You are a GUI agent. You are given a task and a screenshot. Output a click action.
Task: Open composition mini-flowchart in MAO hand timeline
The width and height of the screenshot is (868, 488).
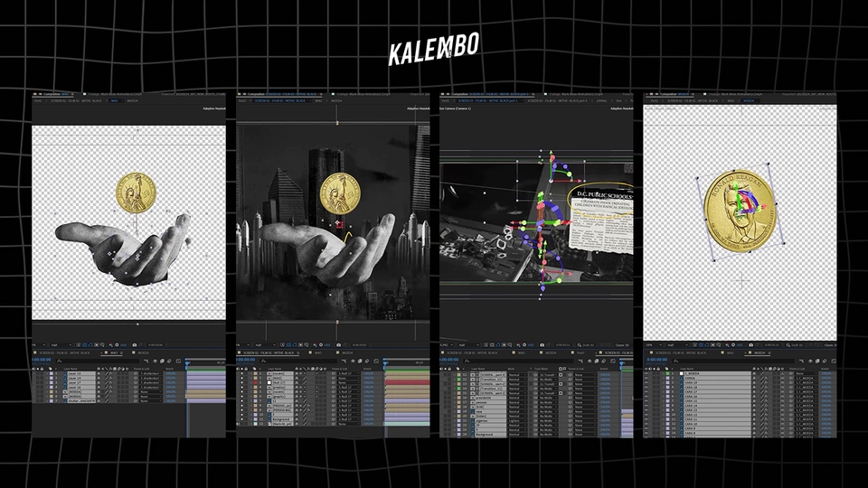pyautogui.click(x=146, y=361)
